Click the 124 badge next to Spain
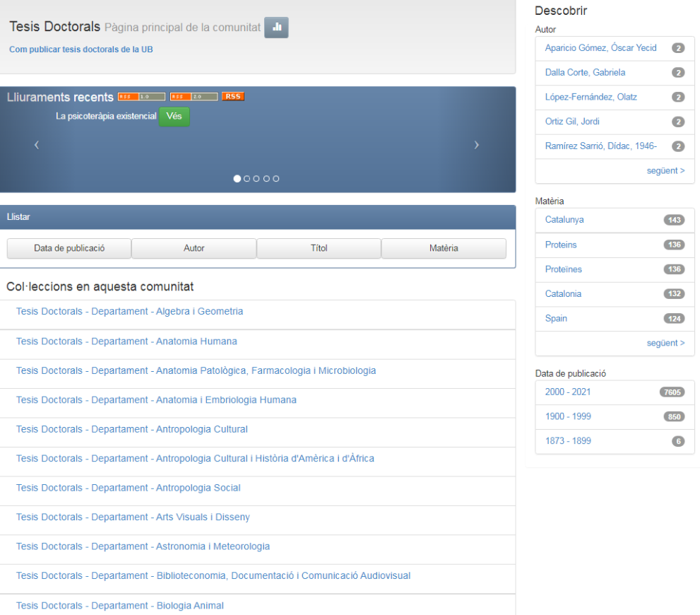Image resolution: width=700 pixels, height=615 pixels. pos(674,318)
